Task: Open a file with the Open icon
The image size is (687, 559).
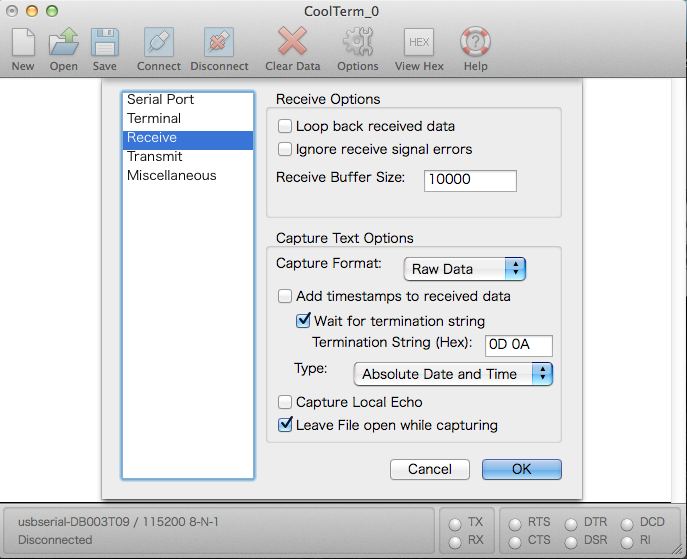Action: point(64,43)
